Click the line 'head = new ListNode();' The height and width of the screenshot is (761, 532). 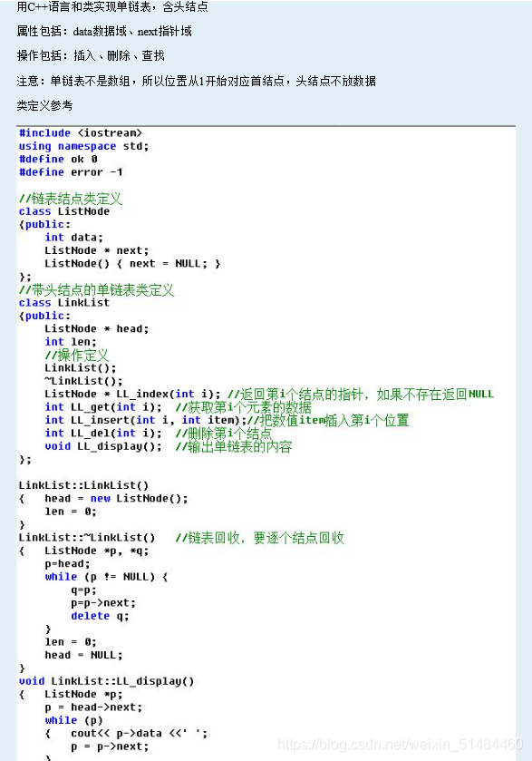(x=116, y=499)
